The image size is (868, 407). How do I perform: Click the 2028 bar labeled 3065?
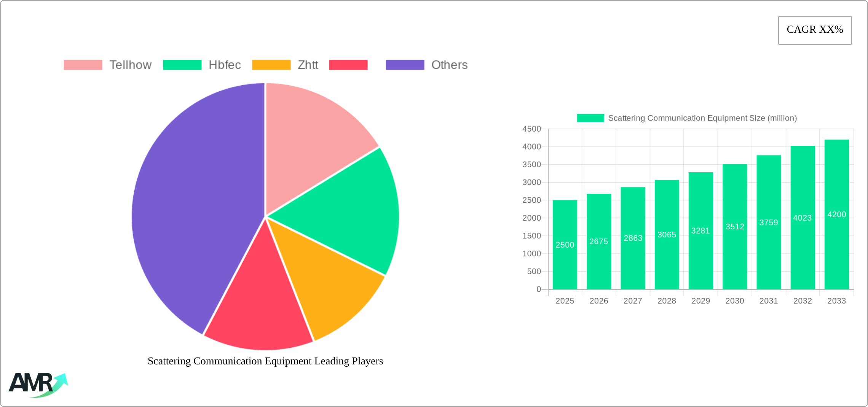click(x=667, y=235)
